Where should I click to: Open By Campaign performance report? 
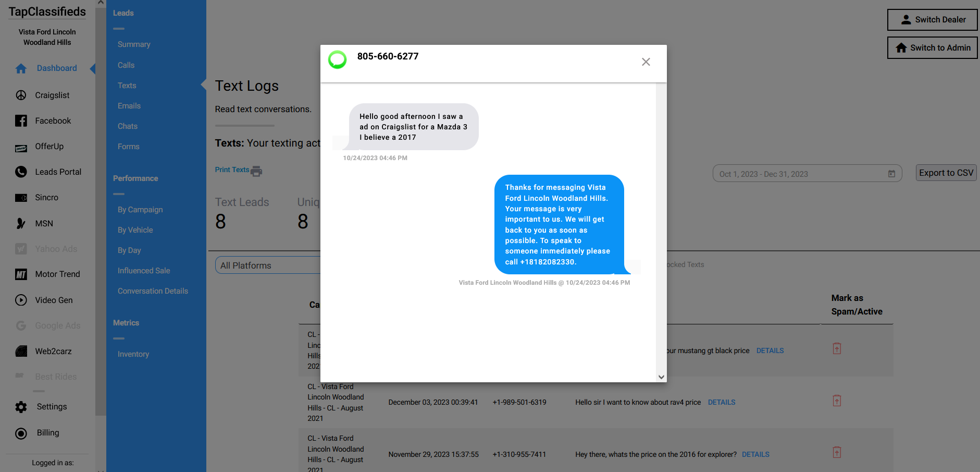(x=140, y=210)
